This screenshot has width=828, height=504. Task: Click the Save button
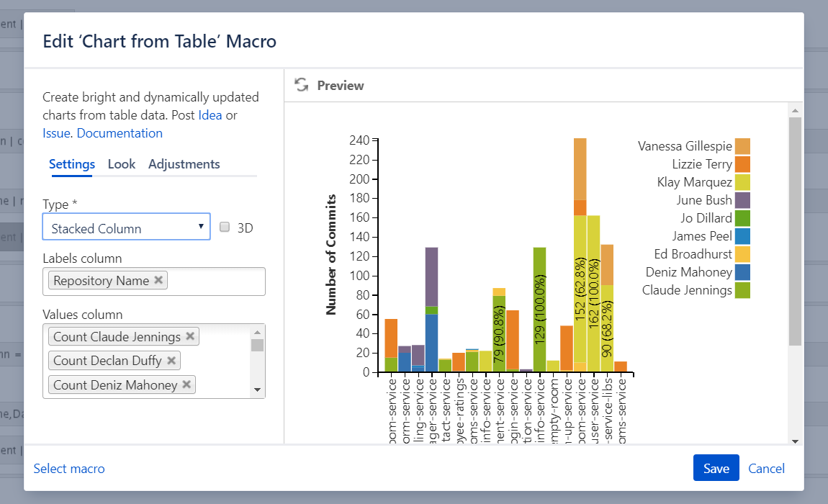point(716,467)
